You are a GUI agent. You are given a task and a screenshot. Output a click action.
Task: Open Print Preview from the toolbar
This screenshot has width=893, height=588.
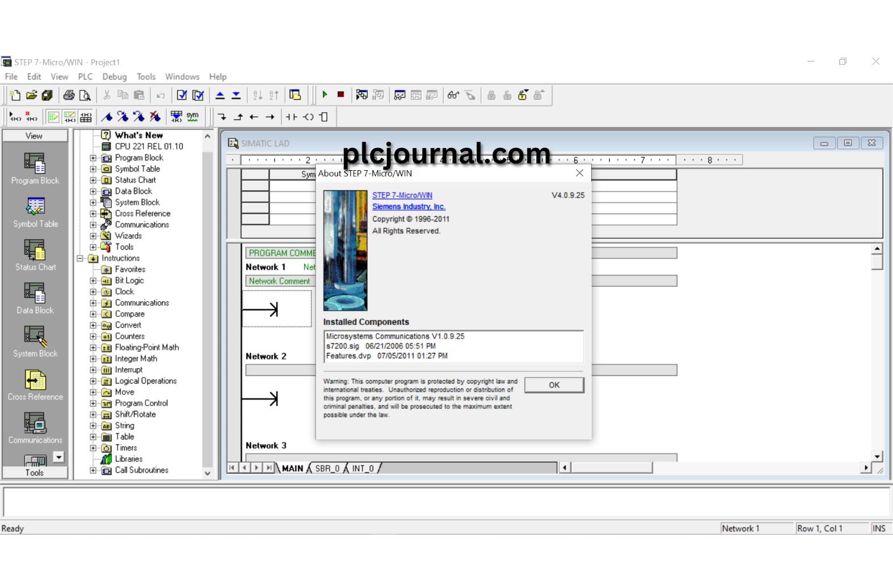pyautogui.click(x=85, y=95)
